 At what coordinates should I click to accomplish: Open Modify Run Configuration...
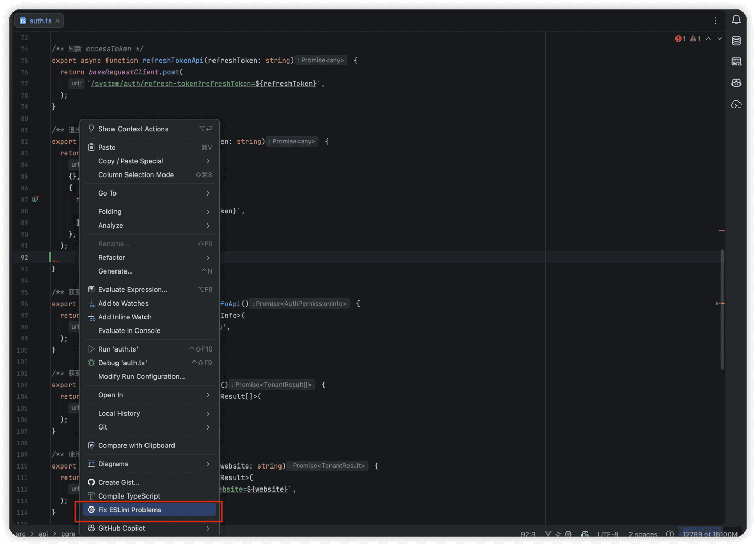(x=150, y=376)
